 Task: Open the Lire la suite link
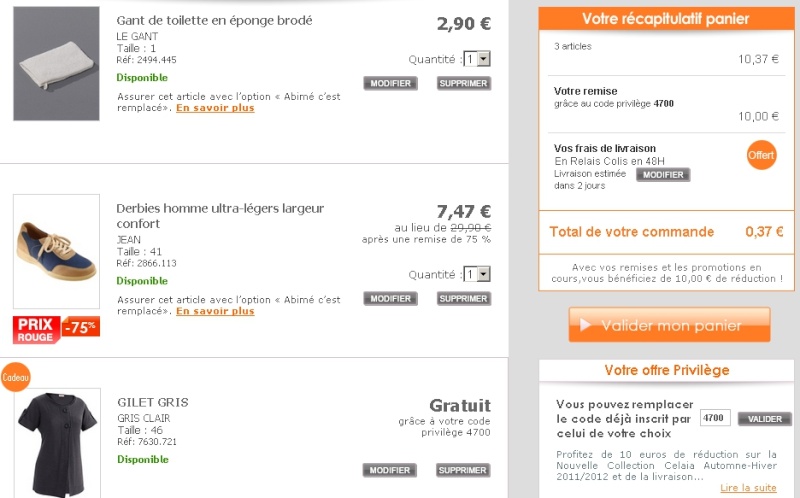(x=748, y=488)
